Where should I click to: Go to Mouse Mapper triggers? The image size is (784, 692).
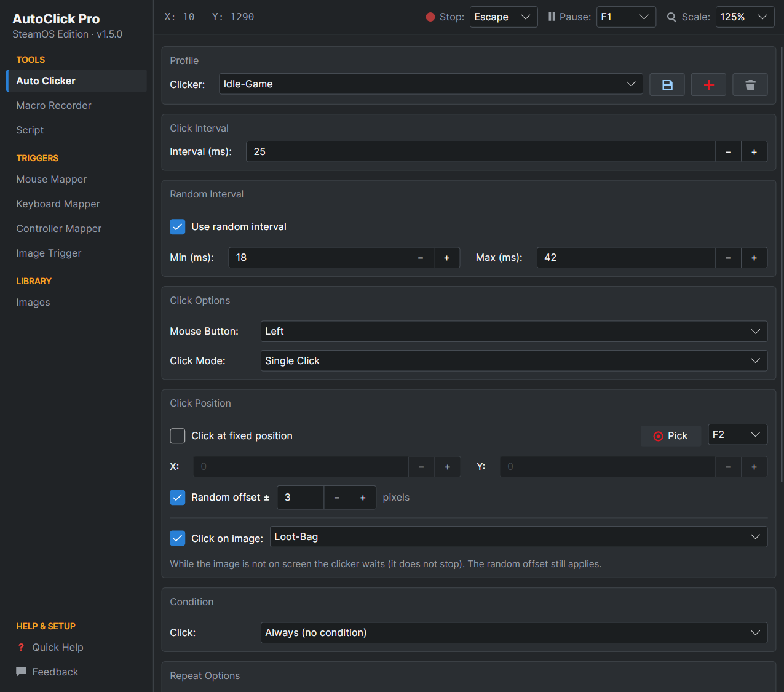(76, 180)
